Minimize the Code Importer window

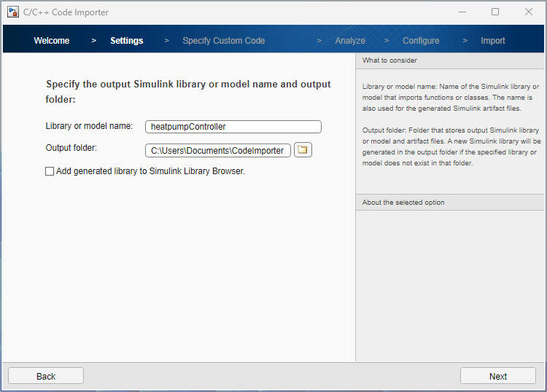462,12
